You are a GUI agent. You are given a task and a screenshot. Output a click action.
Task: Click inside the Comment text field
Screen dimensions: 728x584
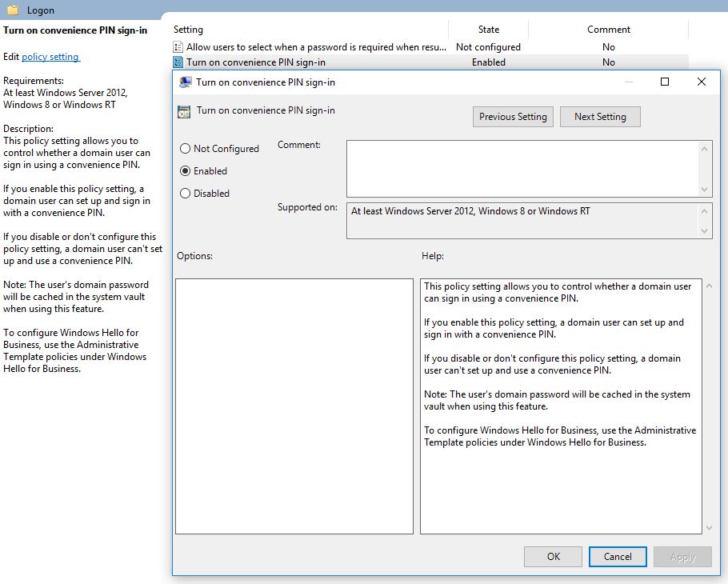[520, 168]
